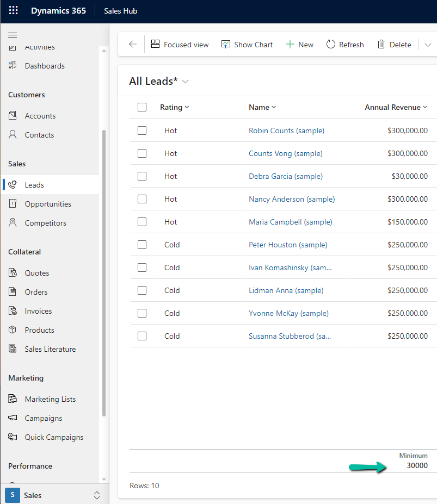Viewport: 437px width, 504px height.
Task: Select all leads using the header checkbox
Action: tap(142, 107)
